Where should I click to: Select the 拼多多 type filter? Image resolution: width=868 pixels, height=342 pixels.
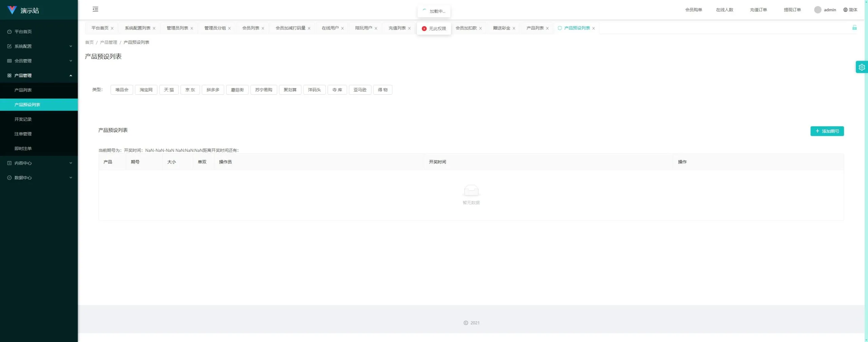click(x=213, y=90)
